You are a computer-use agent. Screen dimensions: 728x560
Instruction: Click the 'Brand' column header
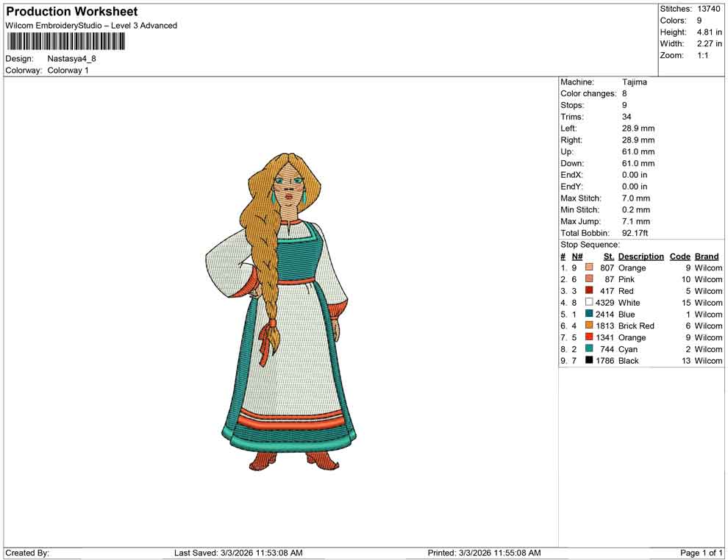coord(707,256)
